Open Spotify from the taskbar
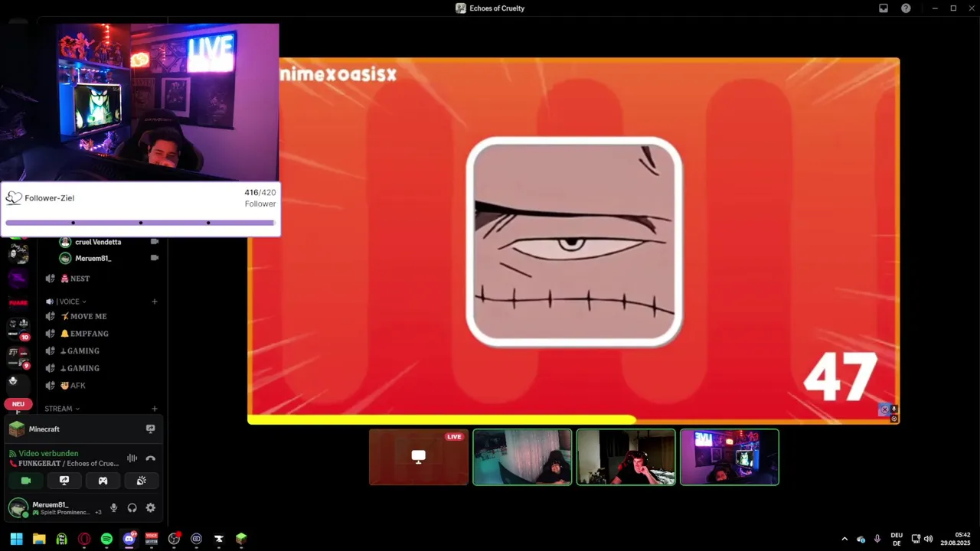The height and width of the screenshot is (551, 980). tap(106, 539)
